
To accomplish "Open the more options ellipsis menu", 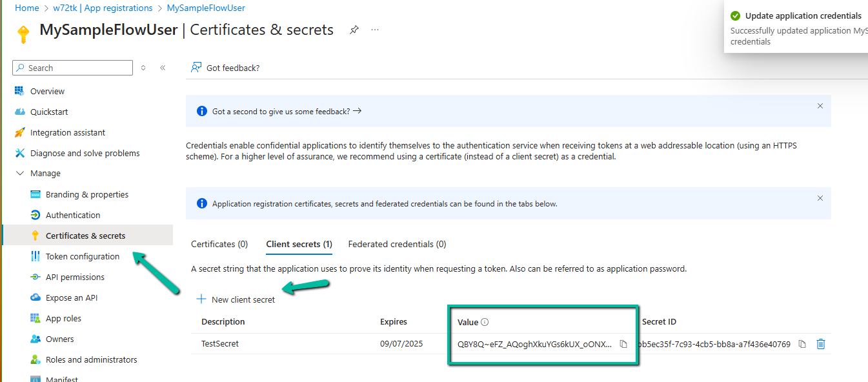I will [x=375, y=30].
